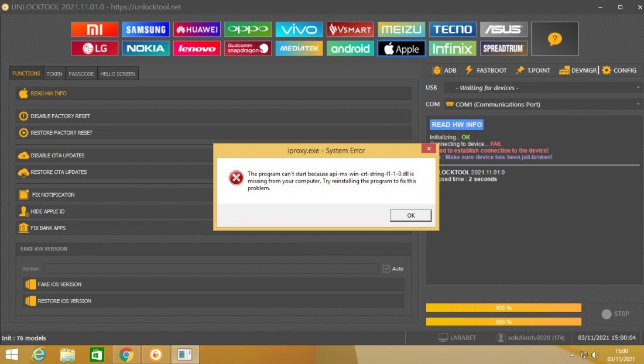Click the LARABET computer name in status bar
644x364 pixels.
pyautogui.click(x=457, y=338)
